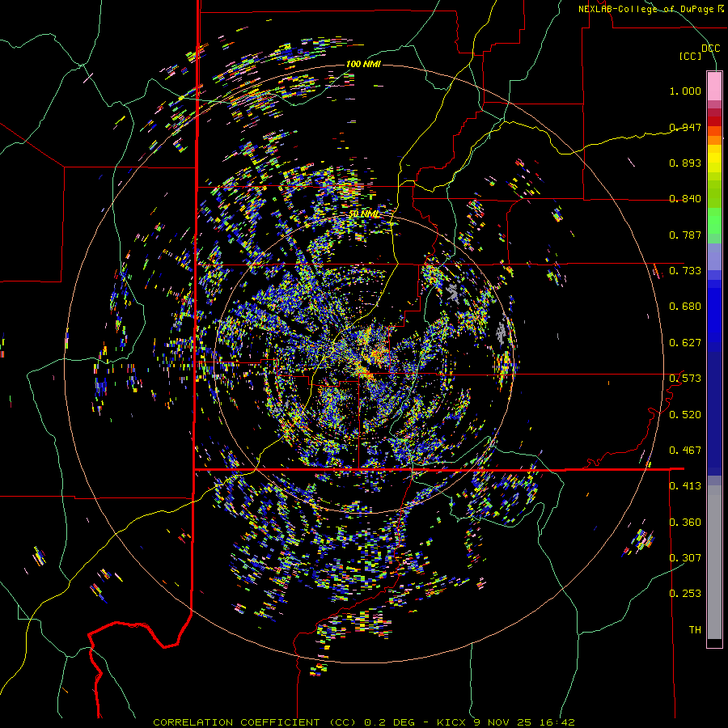Screen dimensions: 728x728
Task: Click the 0.733 scale value
Action: pyautogui.click(x=685, y=271)
